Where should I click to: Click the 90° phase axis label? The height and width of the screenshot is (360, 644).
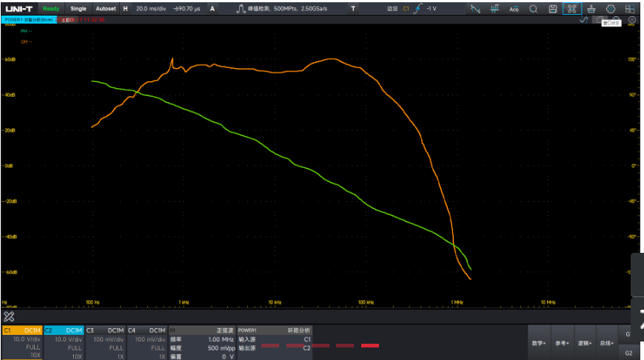pyautogui.click(x=632, y=95)
